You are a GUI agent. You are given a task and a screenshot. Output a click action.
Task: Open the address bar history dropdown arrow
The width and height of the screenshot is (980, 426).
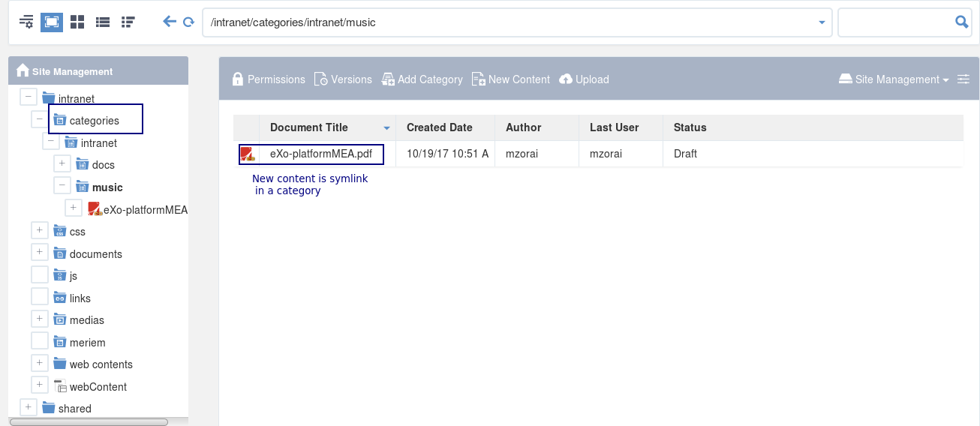[822, 22]
